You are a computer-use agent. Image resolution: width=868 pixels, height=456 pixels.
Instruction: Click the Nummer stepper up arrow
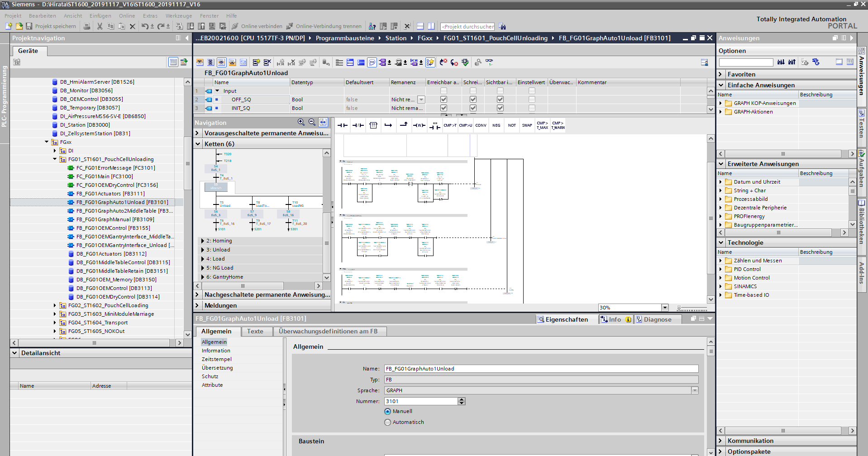[x=462, y=399]
